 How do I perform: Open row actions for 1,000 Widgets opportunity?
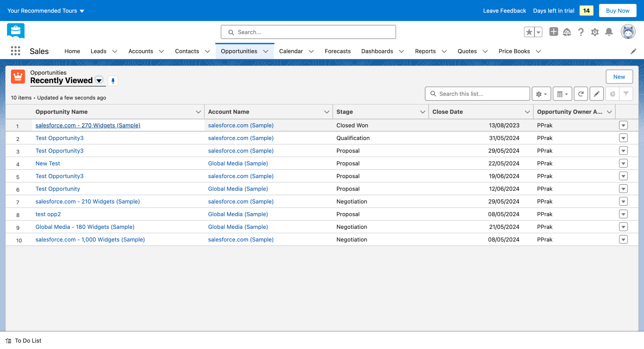(x=623, y=239)
